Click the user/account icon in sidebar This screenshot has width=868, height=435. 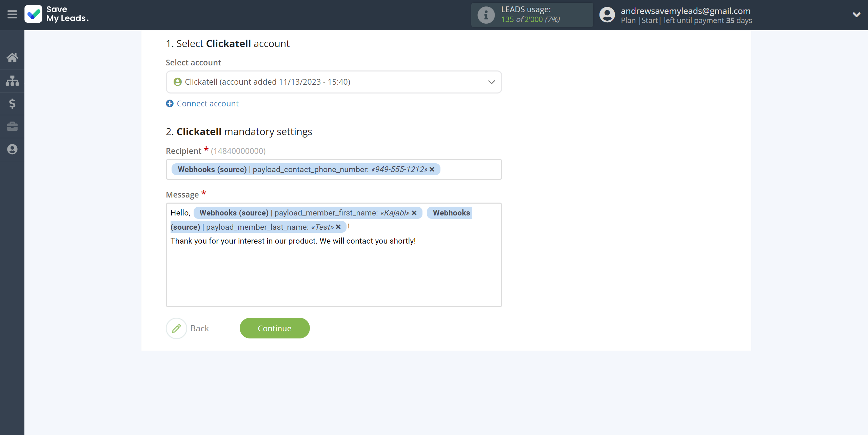12,149
